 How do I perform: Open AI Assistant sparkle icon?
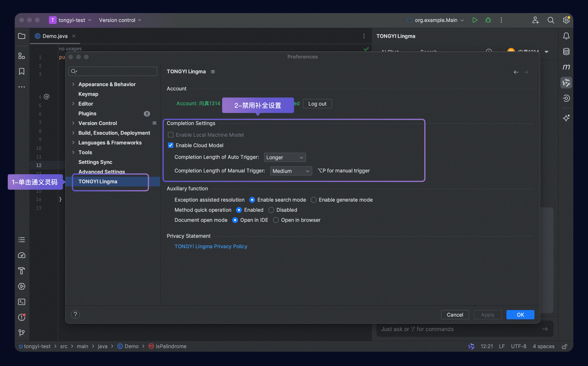click(x=566, y=118)
